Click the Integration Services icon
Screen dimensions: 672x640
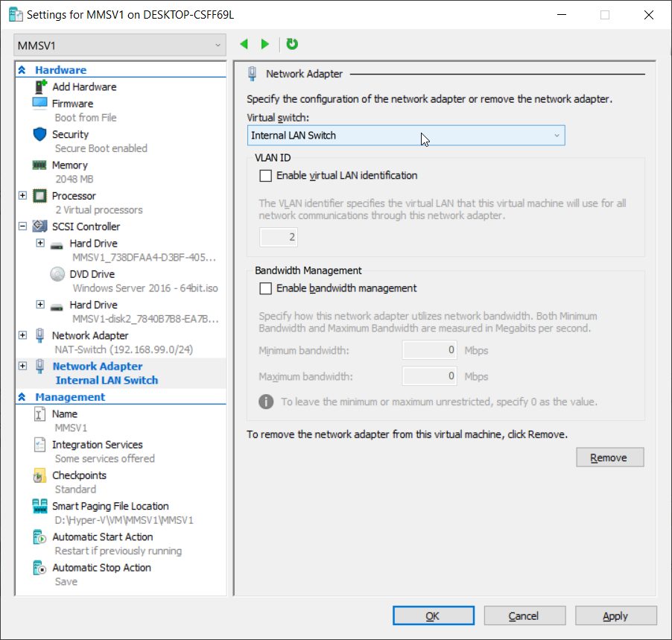pos(39,445)
